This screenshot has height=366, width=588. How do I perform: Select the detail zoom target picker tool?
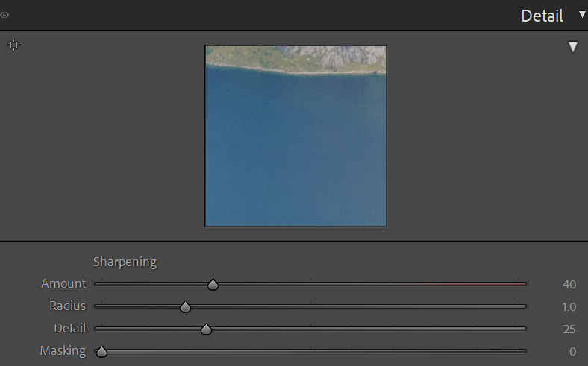tap(14, 45)
